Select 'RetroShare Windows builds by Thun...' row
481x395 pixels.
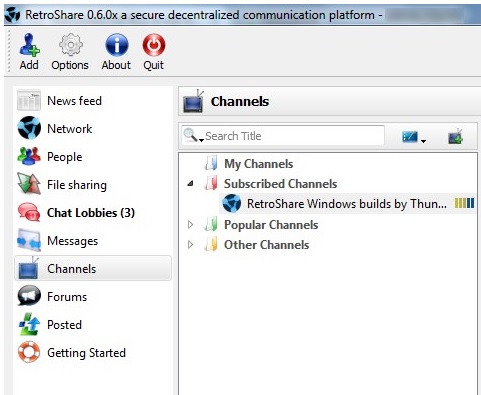(347, 203)
